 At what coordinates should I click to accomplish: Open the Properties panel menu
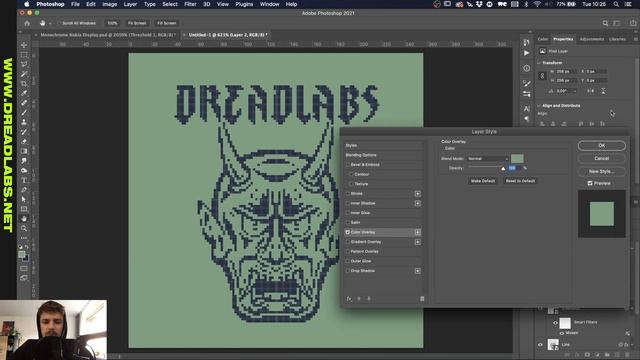click(x=636, y=39)
